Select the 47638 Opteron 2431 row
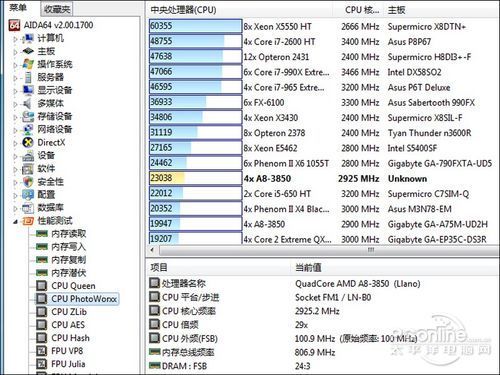The height and width of the screenshot is (375, 500). coord(323,57)
